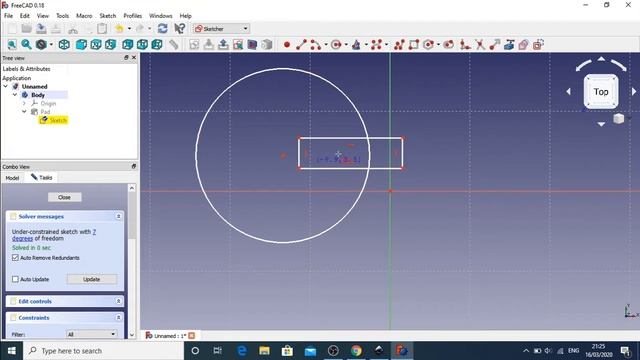Click the Right view cube icon
Viewport: 640px width, 360px height.
(111, 44)
